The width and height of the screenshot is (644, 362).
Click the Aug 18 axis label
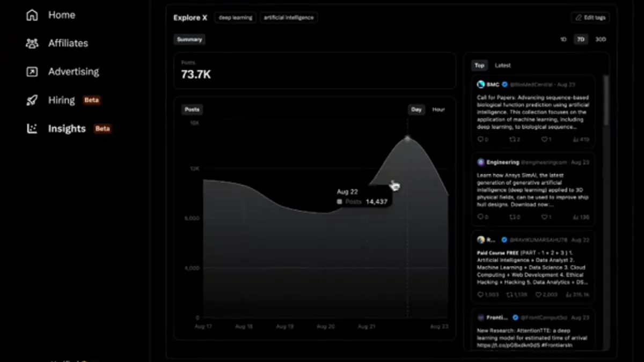pyautogui.click(x=244, y=327)
